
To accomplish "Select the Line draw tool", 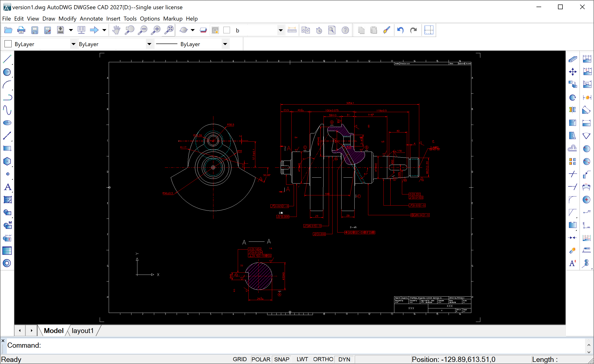I will coord(7,59).
